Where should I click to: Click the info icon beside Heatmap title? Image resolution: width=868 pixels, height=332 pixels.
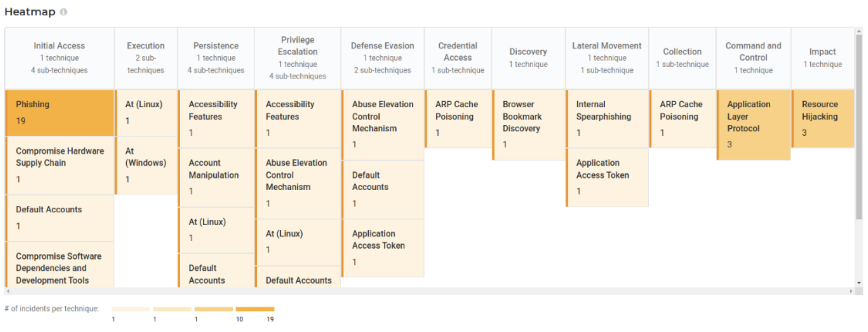[63, 12]
